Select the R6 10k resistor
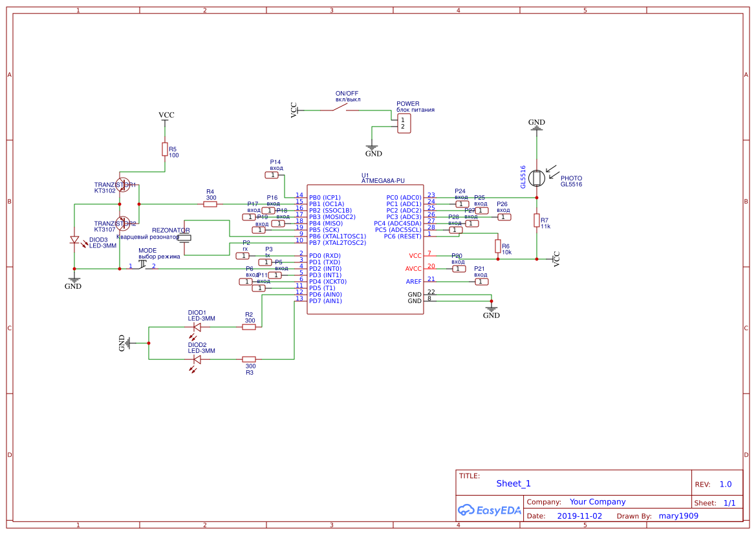 [497, 247]
